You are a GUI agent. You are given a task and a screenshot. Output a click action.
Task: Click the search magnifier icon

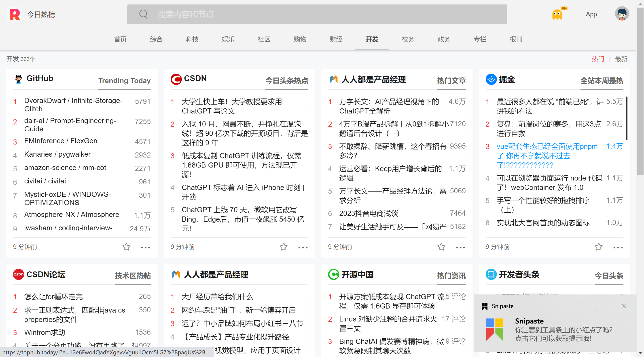click(143, 14)
